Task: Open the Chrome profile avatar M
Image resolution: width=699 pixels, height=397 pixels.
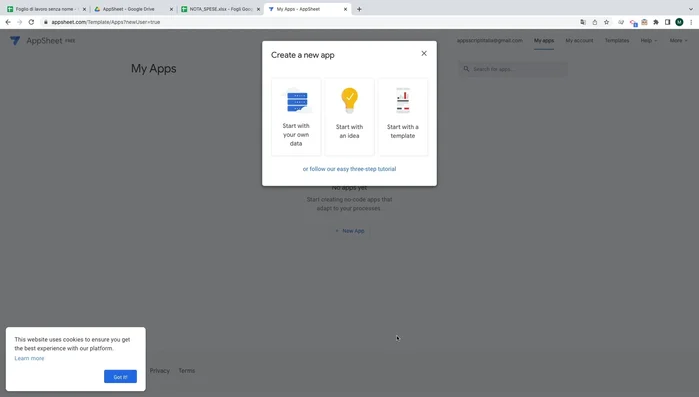Action: click(679, 22)
